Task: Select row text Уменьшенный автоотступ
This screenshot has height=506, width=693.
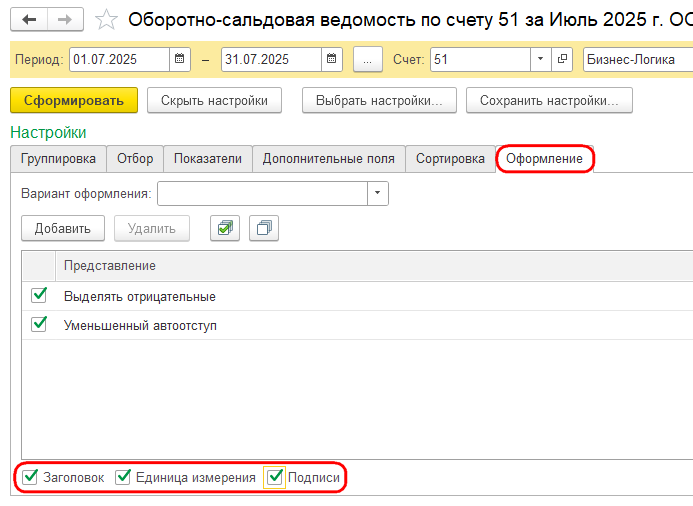Action: pos(140,326)
